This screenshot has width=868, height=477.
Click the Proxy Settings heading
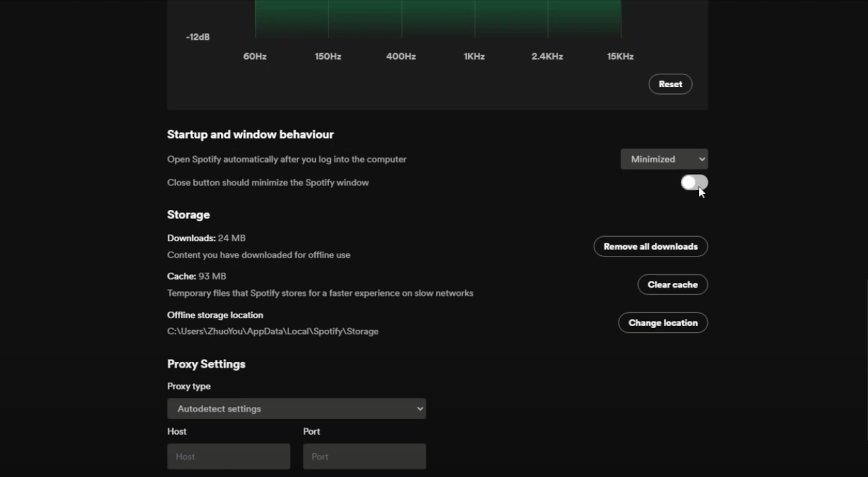point(206,364)
